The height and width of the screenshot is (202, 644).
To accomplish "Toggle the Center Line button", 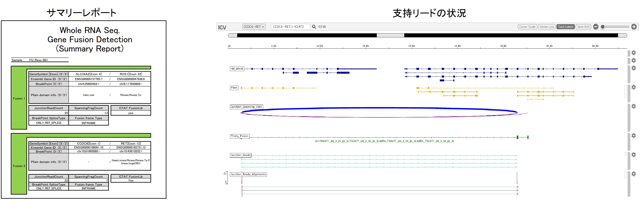I will coord(546,27).
